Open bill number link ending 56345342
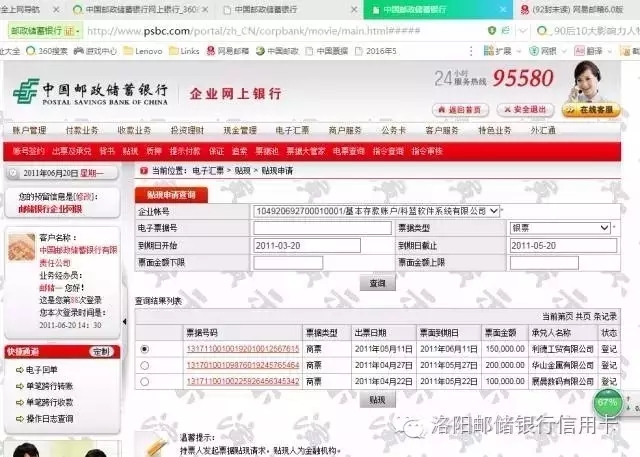 243,382
